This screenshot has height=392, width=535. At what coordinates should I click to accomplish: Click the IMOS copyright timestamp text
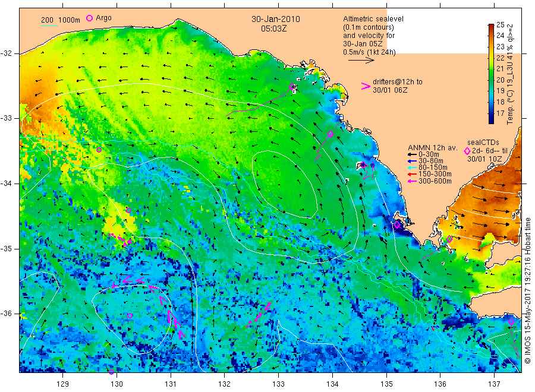pos(527,290)
